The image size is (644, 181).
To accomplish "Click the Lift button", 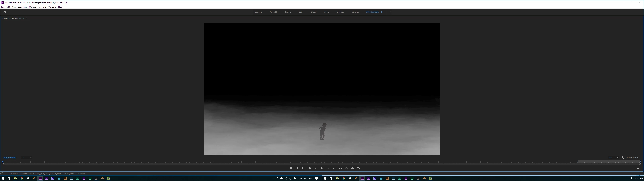I will tap(340, 168).
